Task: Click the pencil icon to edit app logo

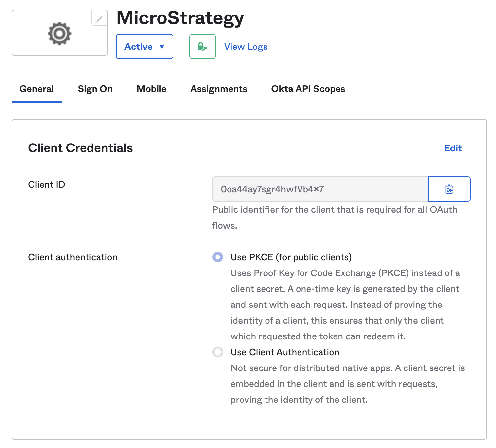Action: point(99,18)
